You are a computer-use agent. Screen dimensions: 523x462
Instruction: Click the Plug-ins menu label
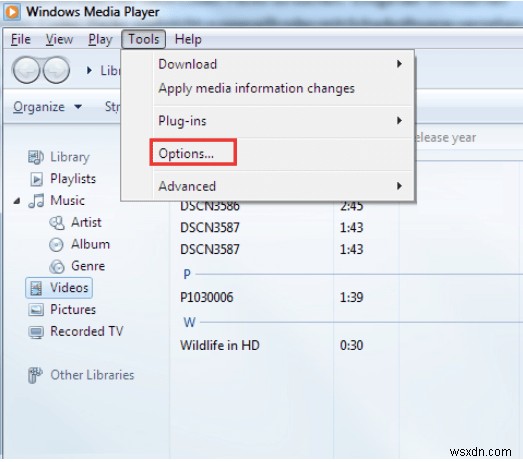182,121
